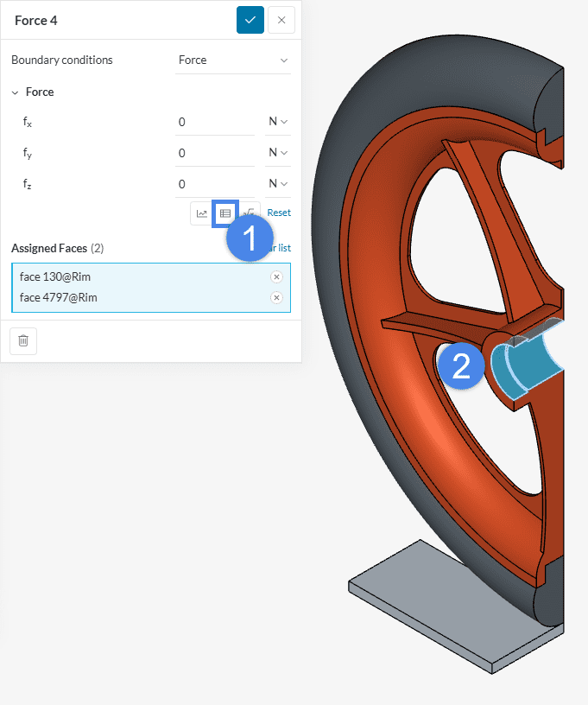Open the unit dropdown for fx
This screenshot has width=588, height=705.
277,122
